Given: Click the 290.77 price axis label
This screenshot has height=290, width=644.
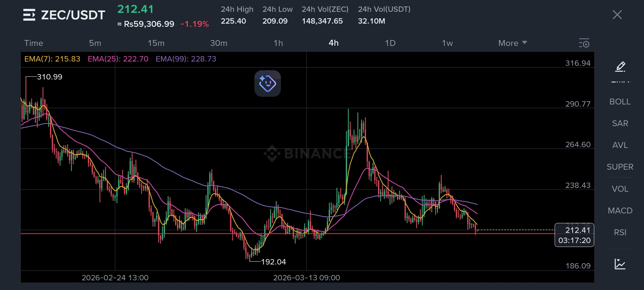Looking at the screenshot, I should 578,104.
